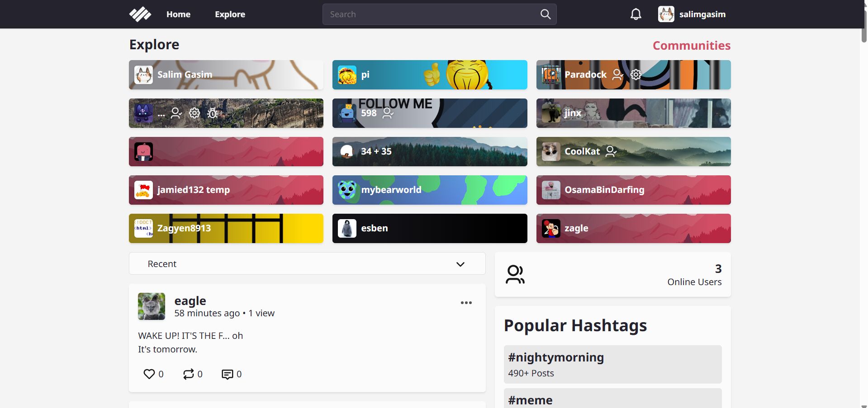Open Salim Gasim profile card
Image resolution: width=868 pixels, height=408 pixels.
click(226, 75)
